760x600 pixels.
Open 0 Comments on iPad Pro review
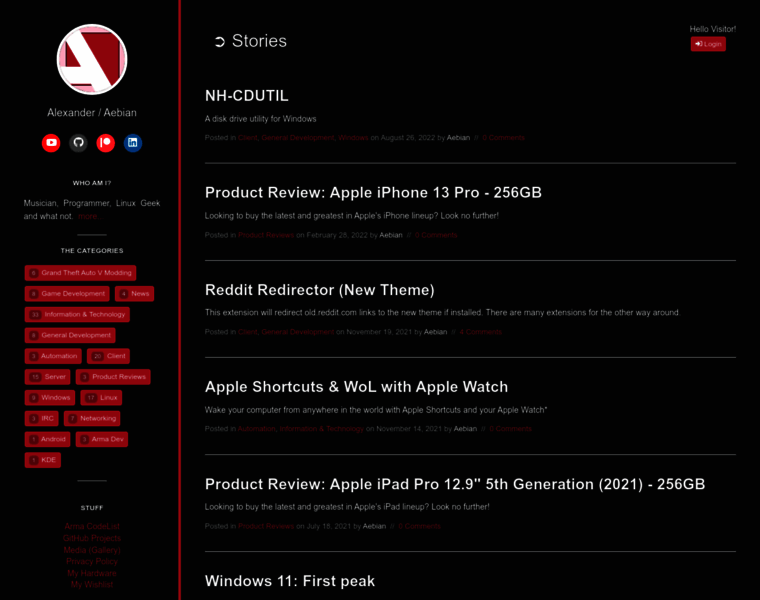(x=419, y=526)
